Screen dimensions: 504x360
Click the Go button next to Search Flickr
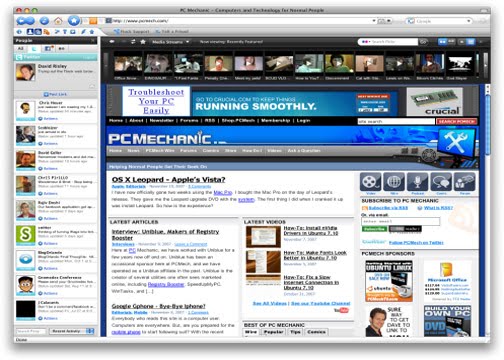423,42
